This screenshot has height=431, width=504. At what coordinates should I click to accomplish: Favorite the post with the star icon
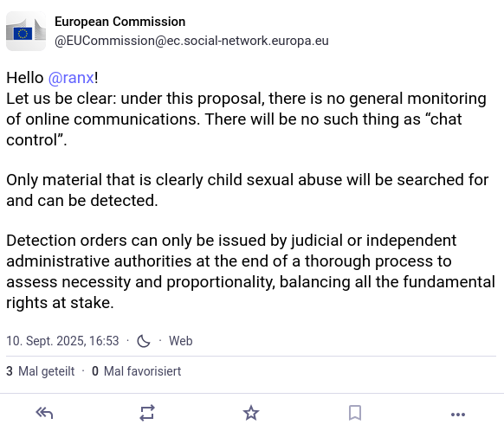[x=251, y=413]
